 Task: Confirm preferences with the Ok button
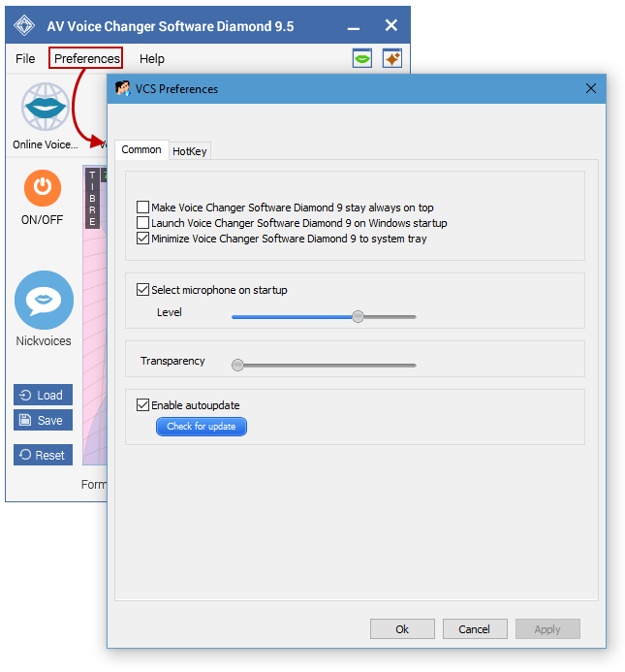(402, 628)
